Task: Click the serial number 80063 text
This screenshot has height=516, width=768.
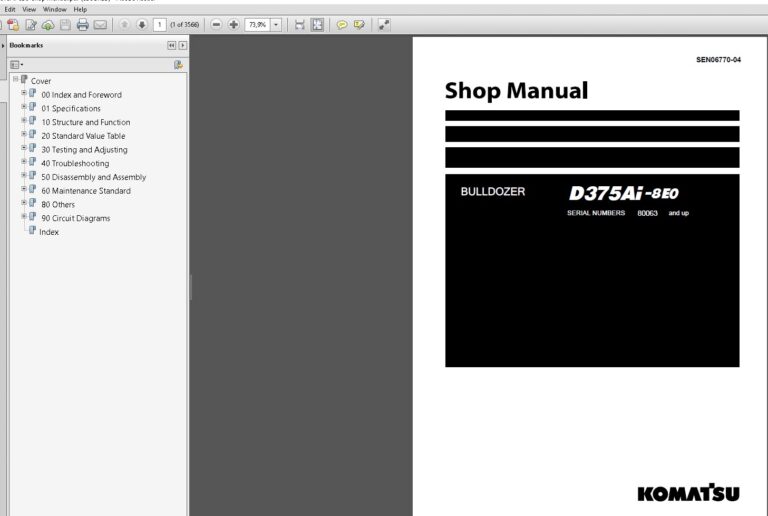Action: pyautogui.click(x=647, y=213)
